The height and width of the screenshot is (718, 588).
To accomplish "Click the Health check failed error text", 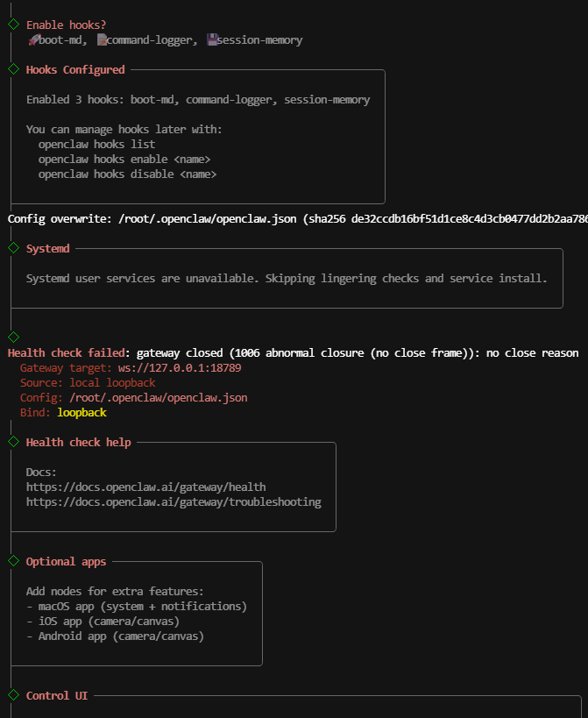I will pyautogui.click(x=68, y=352).
